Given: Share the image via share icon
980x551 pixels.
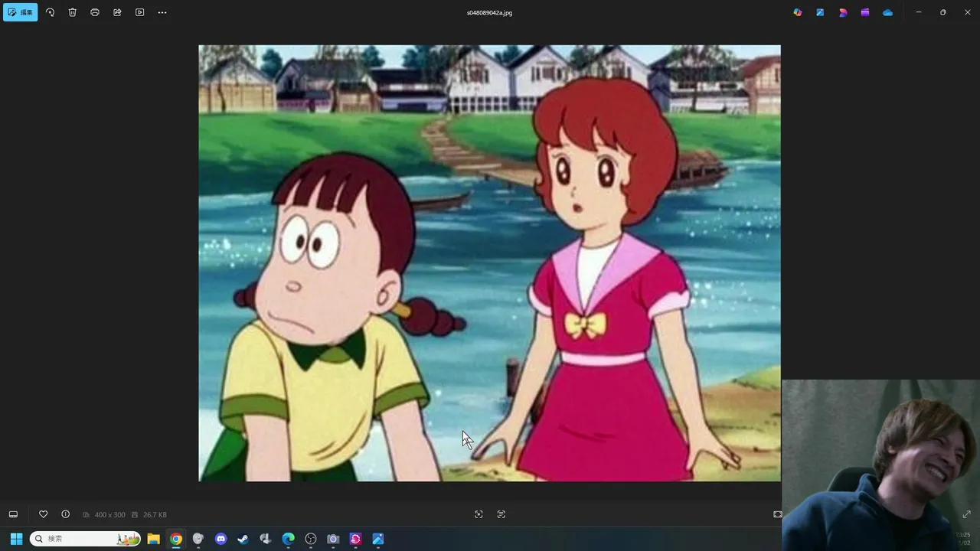Looking at the screenshot, I should click(x=117, y=12).
